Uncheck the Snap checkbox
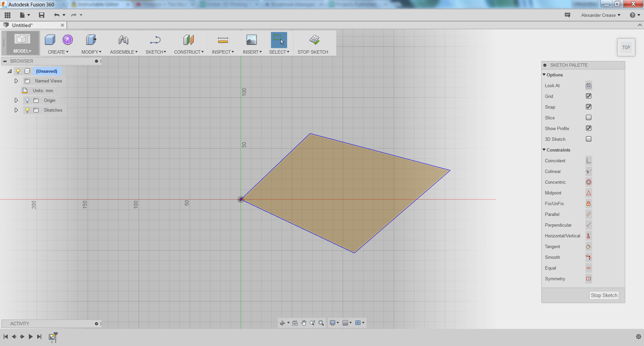The image size is (644, 346). tap(589, 107)
